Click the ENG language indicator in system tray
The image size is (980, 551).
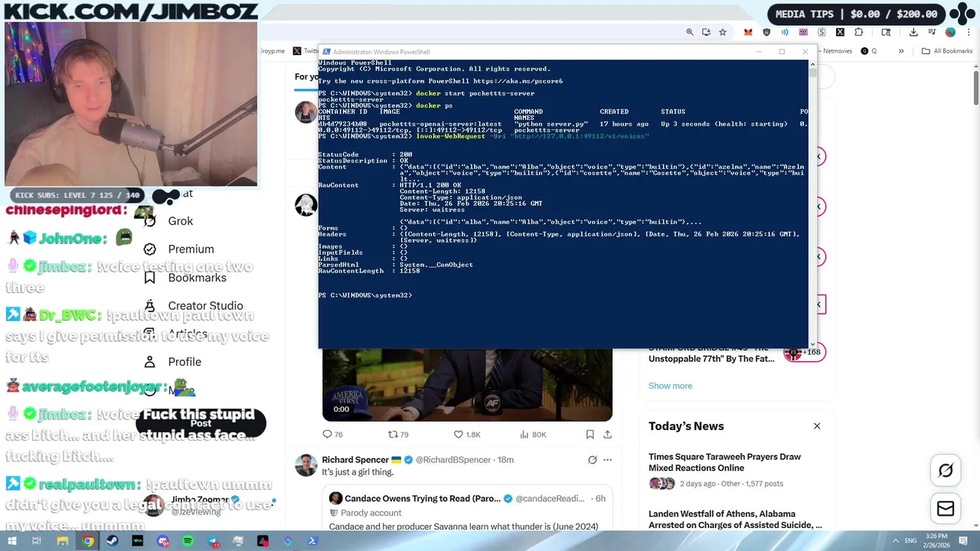tap(911, 541)
